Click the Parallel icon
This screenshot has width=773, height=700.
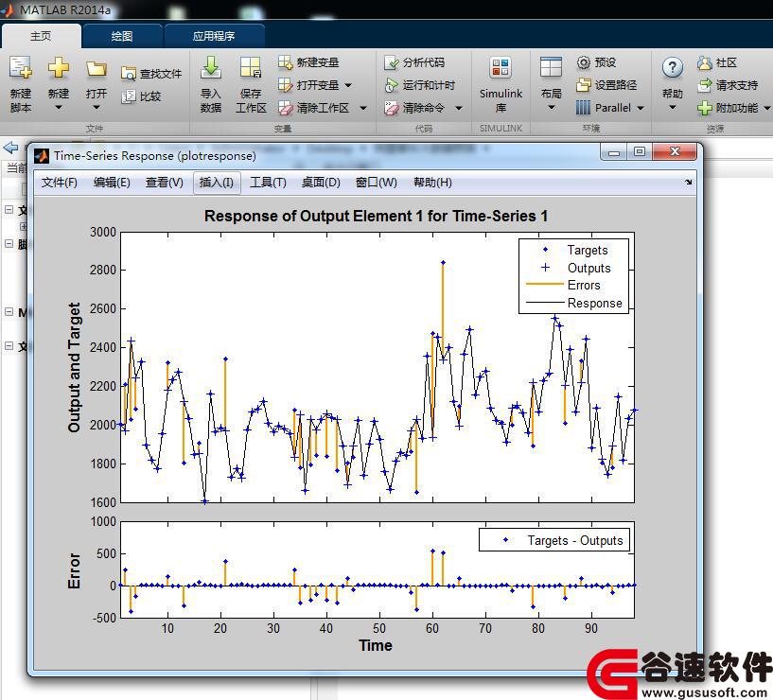(x=583, y=108)
